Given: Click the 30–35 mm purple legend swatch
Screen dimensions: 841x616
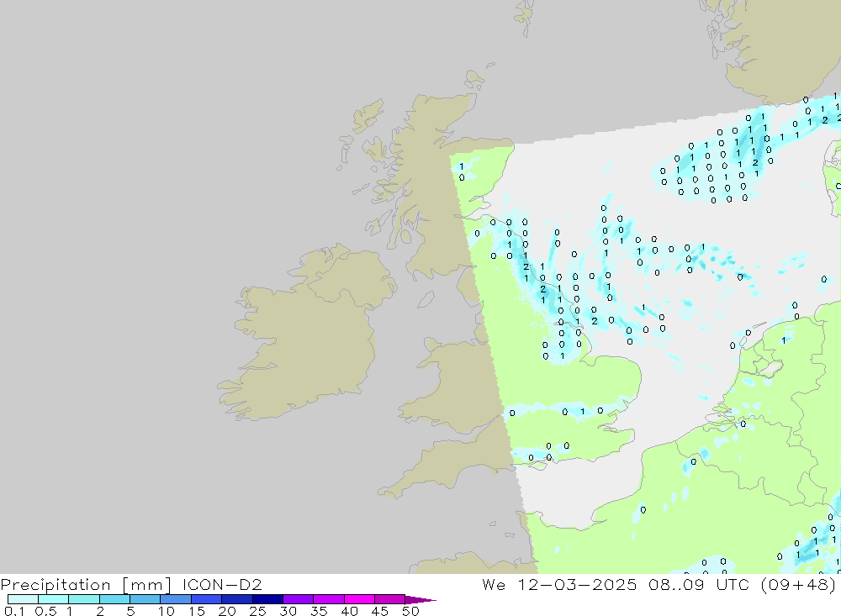Looking at the screenshot, I should (x=299, y=599).
